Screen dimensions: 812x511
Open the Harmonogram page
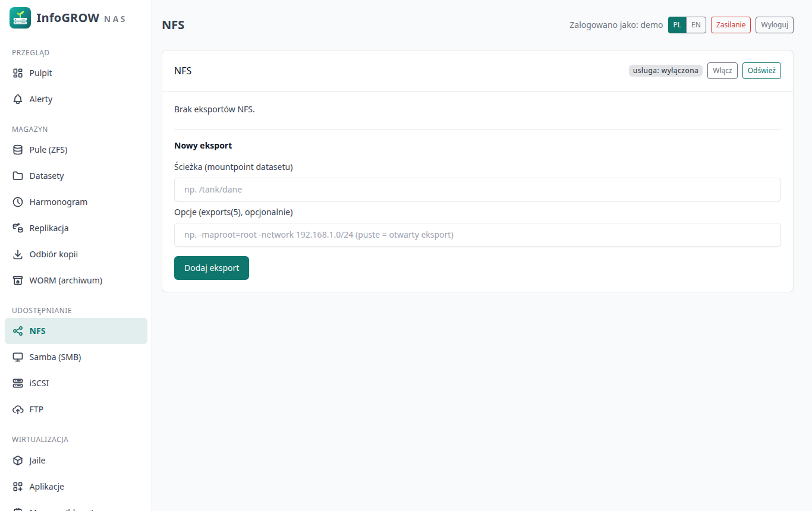point(76,202)
